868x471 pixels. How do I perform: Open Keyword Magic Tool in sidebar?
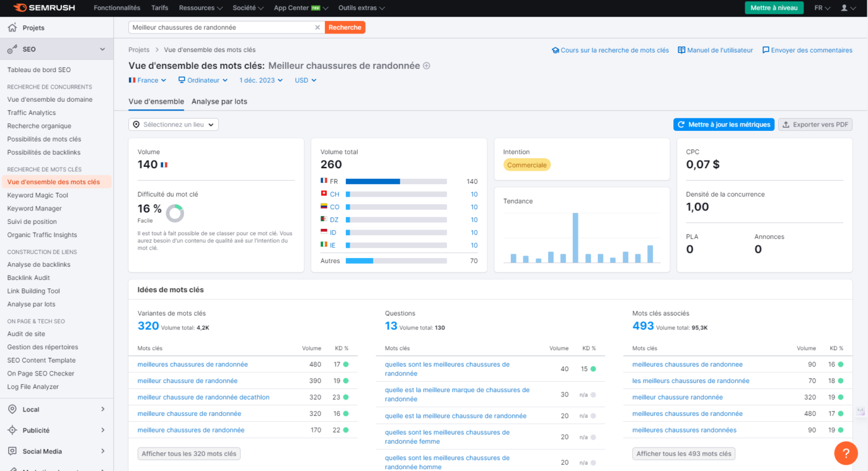[x=38, y=195]
